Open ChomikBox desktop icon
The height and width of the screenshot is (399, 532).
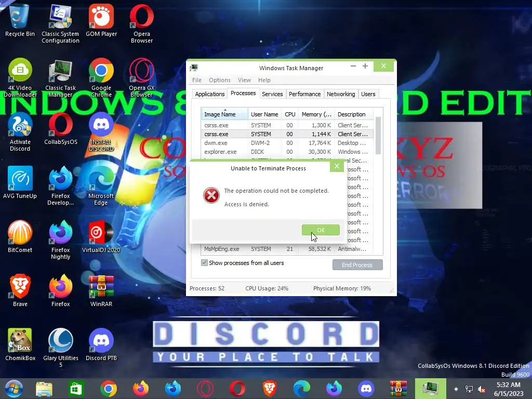[x=20, y=344]
